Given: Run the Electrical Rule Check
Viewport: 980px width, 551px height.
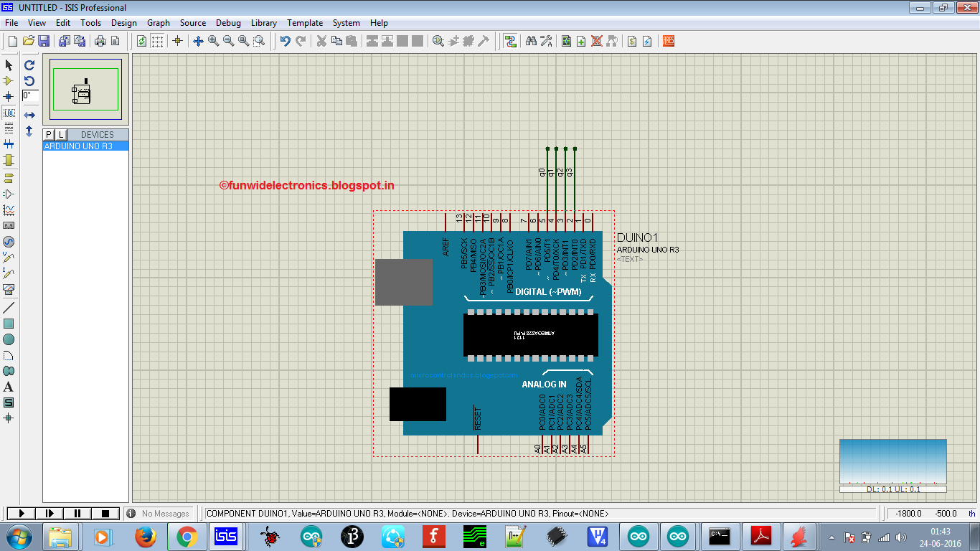Looking at the screenshot, I should (647, 42).
